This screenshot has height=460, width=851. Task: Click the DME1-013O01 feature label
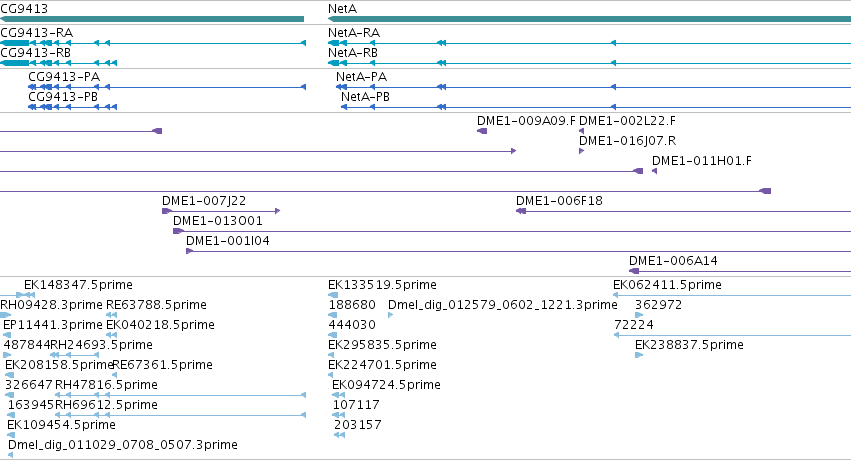coord(218,221)
